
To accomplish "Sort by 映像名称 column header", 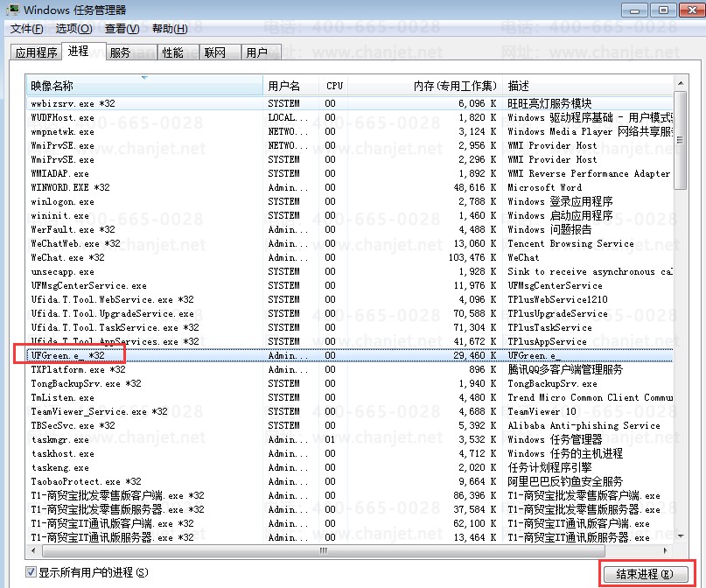I will point(144,86).
